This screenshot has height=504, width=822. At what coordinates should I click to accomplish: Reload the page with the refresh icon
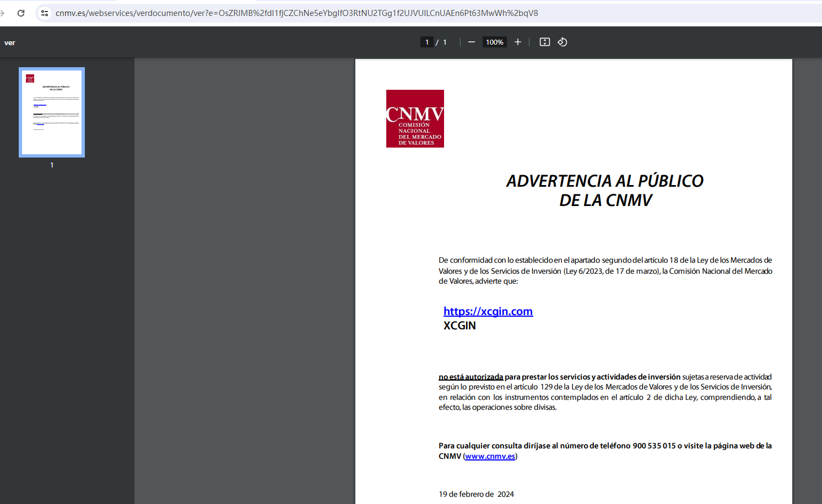coord(21,13)
